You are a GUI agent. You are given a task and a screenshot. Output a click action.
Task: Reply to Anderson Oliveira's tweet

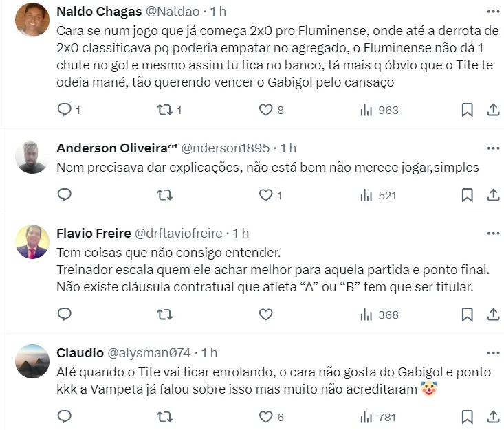pos(64,195)
